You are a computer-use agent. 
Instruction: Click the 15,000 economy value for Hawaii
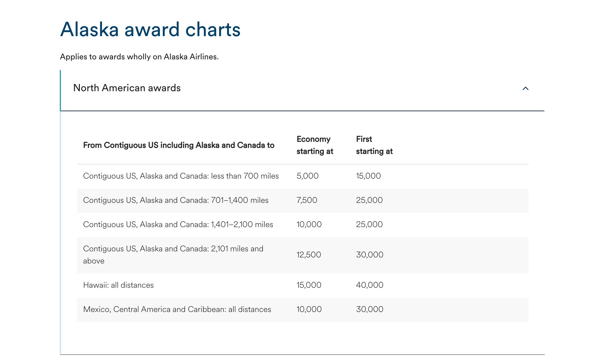coord(309,285)
